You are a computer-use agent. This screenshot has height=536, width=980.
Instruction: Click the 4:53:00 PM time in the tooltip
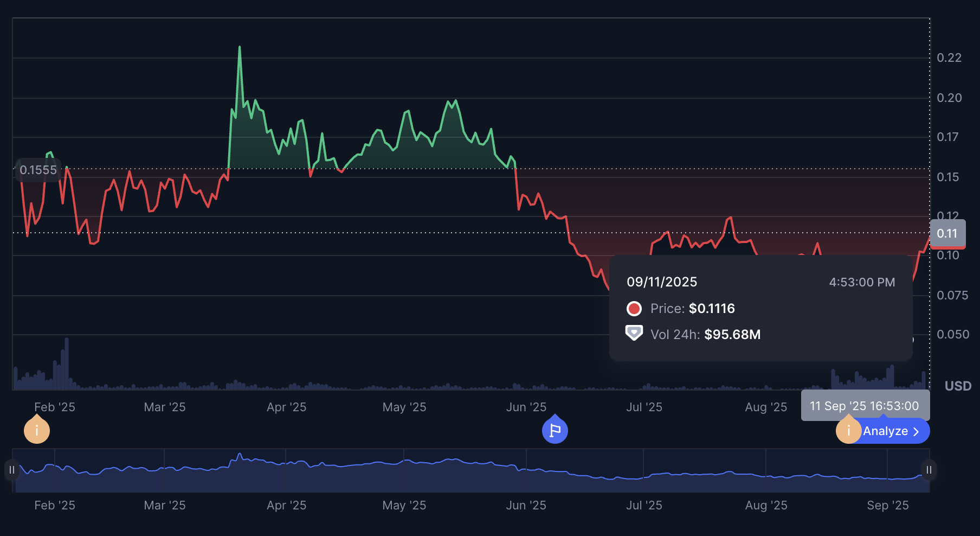861,282
